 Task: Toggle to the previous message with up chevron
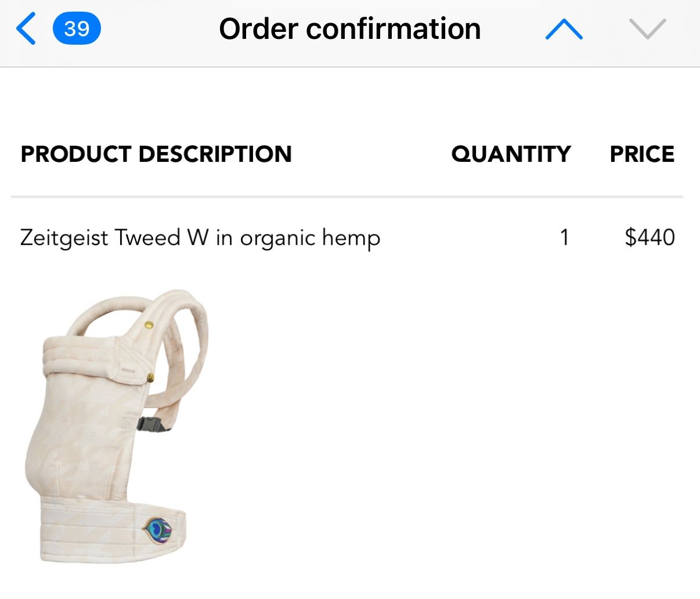[x=564, y=28]
